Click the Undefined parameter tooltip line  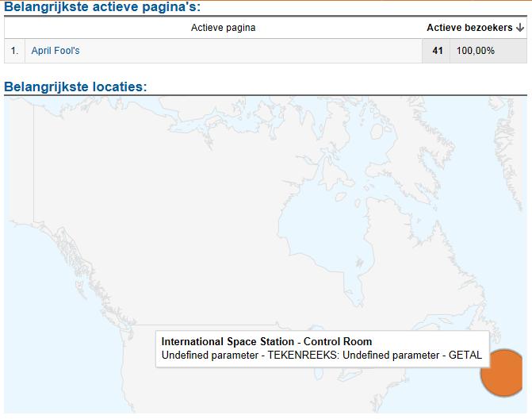[322, 356]
